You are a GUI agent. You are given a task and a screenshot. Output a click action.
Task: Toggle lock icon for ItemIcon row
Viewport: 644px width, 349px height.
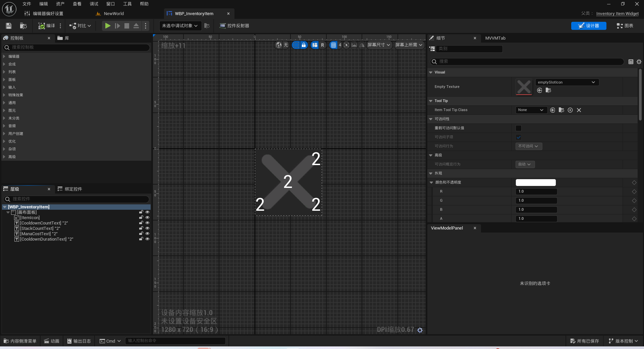coord(141,217)
